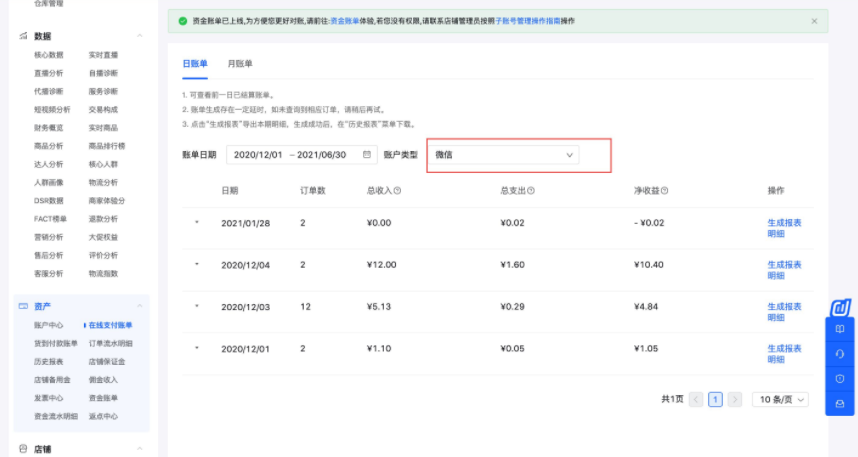The width and height of the screenshot is (858, 457).
Task: Click the help icon beside 净收益 header
Action: (x=664, y=190)
